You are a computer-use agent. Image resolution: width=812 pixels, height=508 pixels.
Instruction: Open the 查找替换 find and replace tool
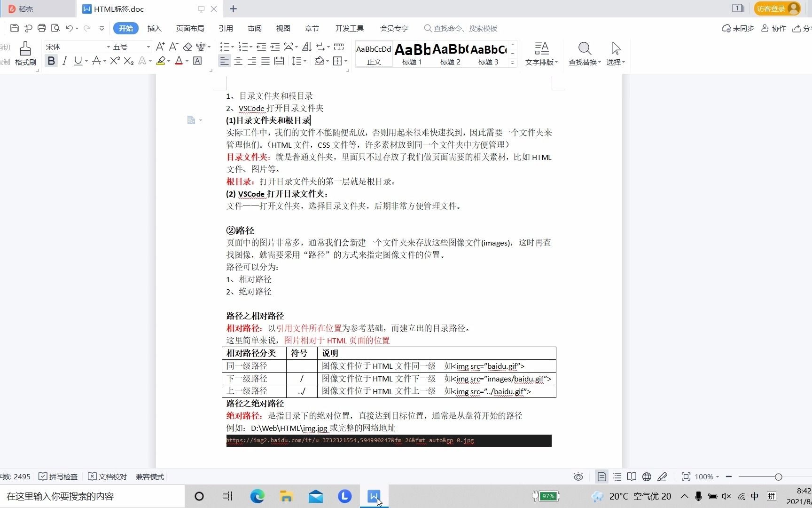click(x=584, y=53)
